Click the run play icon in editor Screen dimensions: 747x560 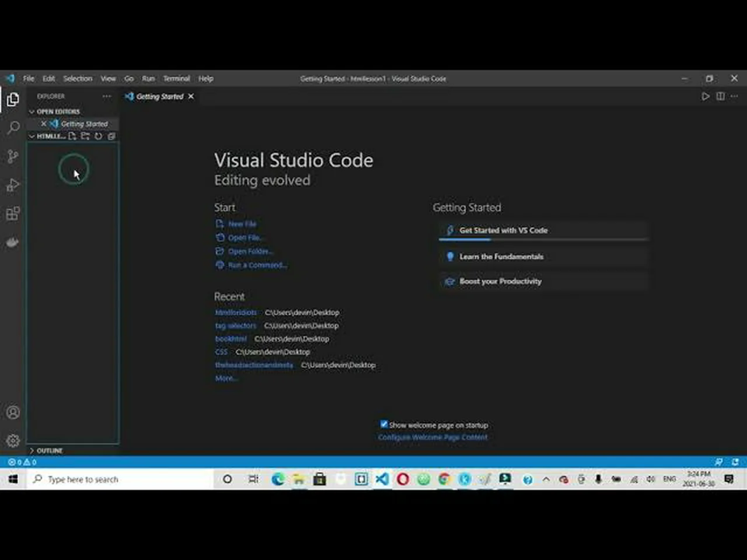(706, 96)
